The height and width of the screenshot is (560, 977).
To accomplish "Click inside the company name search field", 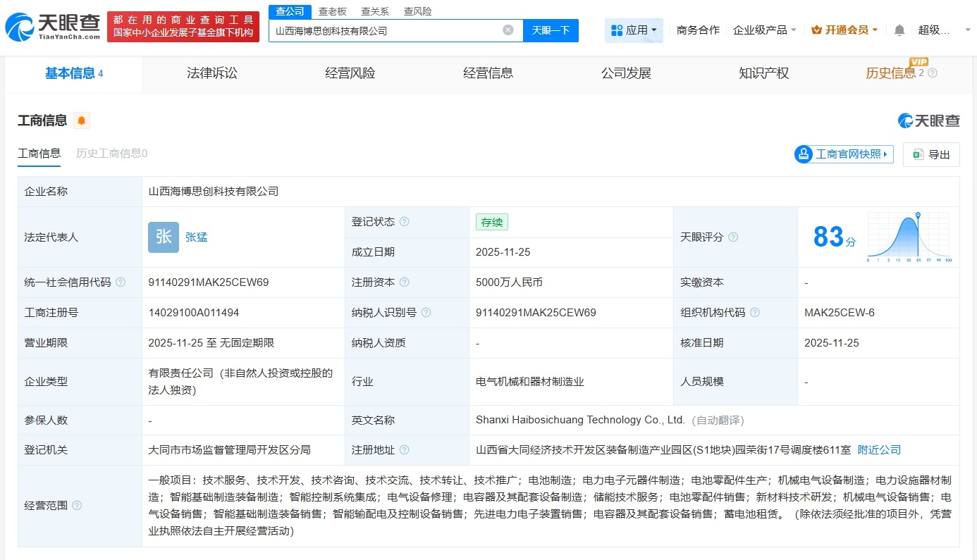I will [388, 30].
